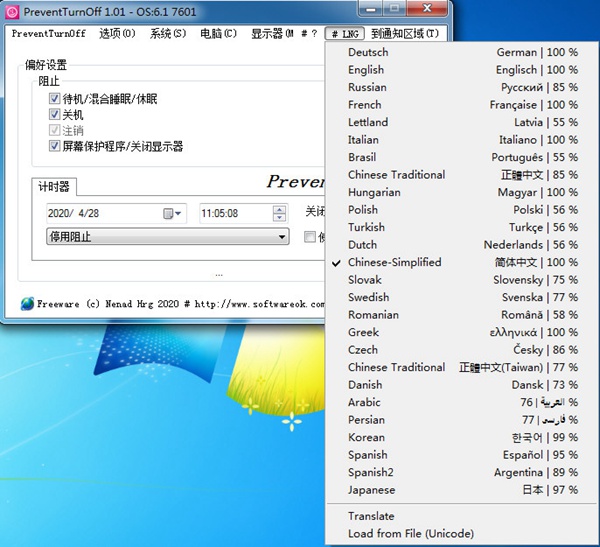Open the 选项(O) menu
This screenshot has height=547, width=600.
[x=117, y=34]
